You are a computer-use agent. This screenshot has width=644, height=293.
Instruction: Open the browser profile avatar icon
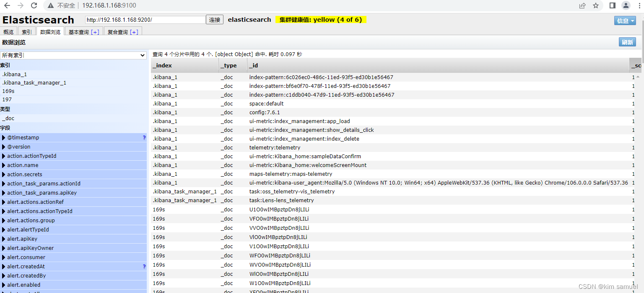point(626,5)
